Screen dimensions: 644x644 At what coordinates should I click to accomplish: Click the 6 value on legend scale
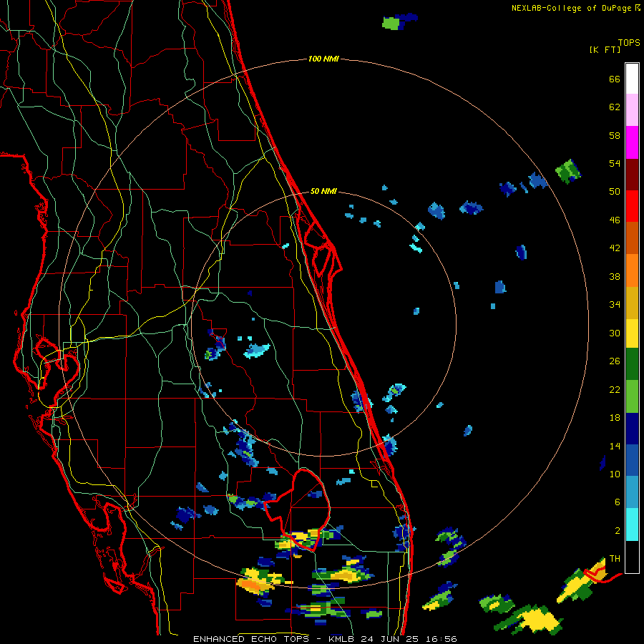click(x=618, y=502)
